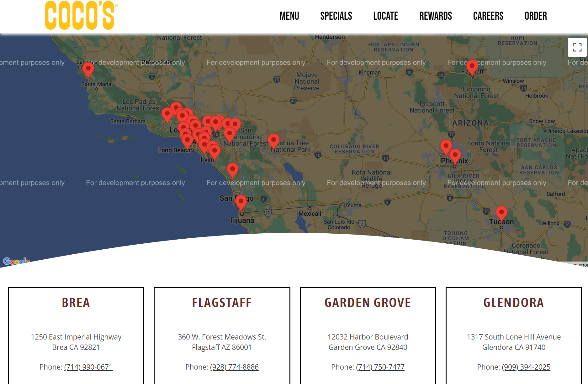Image resolution: width=588 pixels, height=384 pixels.
Task: Select the map pin at Flagstaff
Action: click(472, 68)
